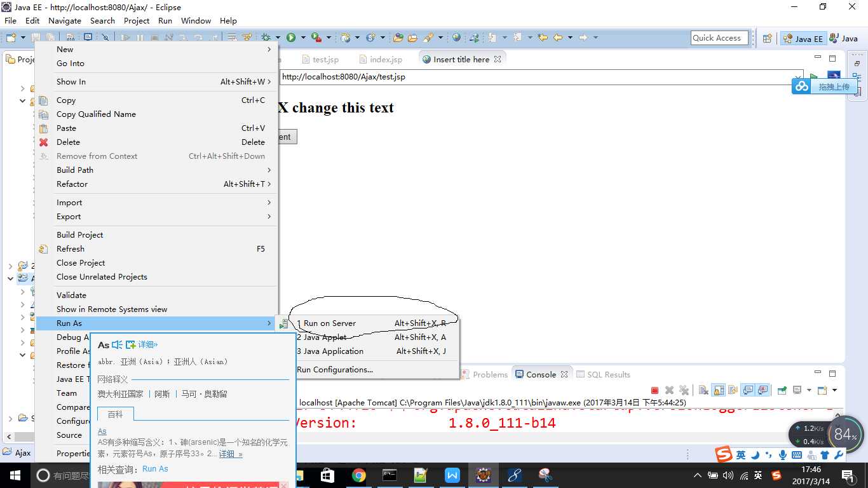Open dropdown arrow beside Forward navigation arrow
Screen dimensions: 868x488
click(595, 38)
